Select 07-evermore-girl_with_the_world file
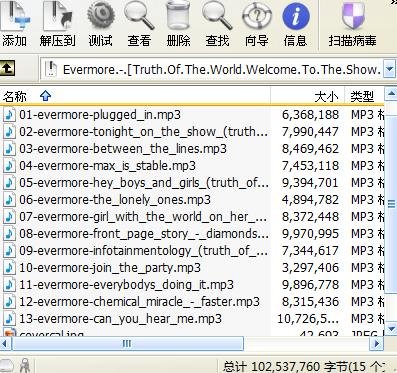 (143, 217)
